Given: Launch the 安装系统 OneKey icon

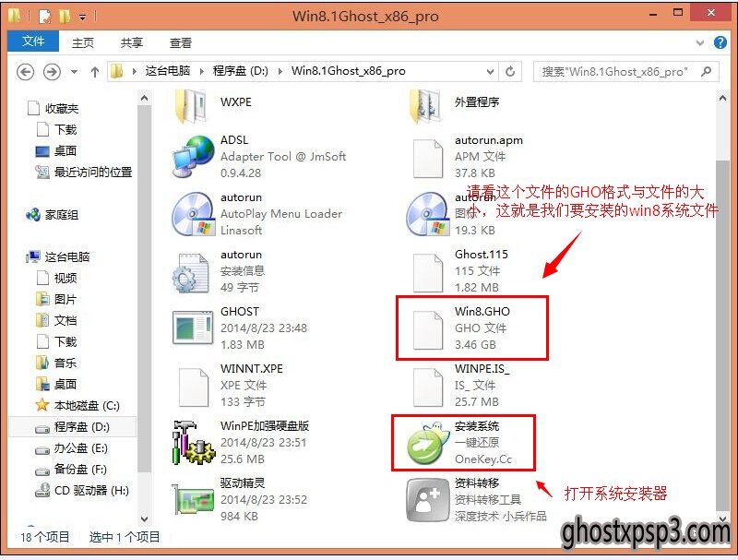Looking at the screenshot, I should pos(427,443).
